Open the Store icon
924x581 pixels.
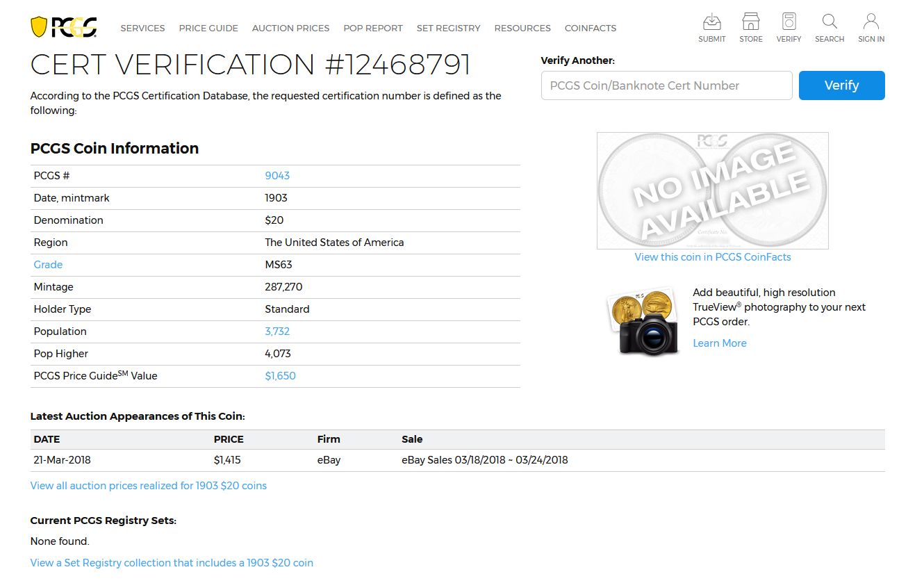click(750, 22)
